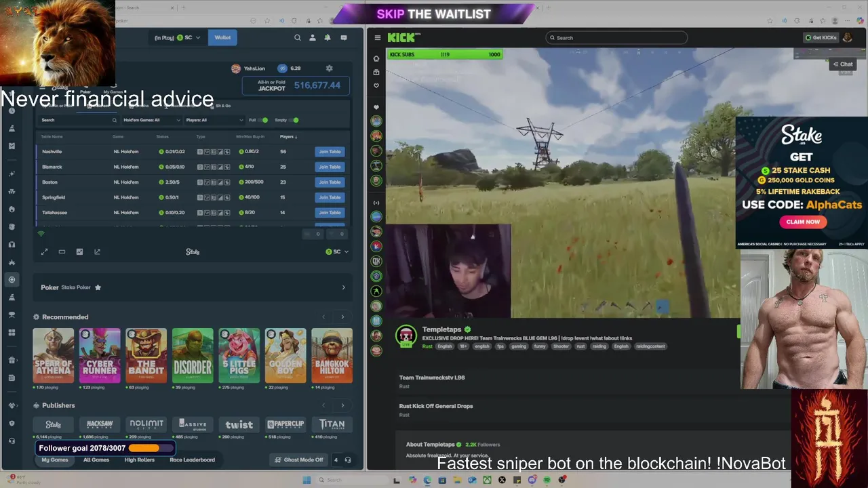
Task: Show next Publishers with right arrow
Action: [342, 405]
